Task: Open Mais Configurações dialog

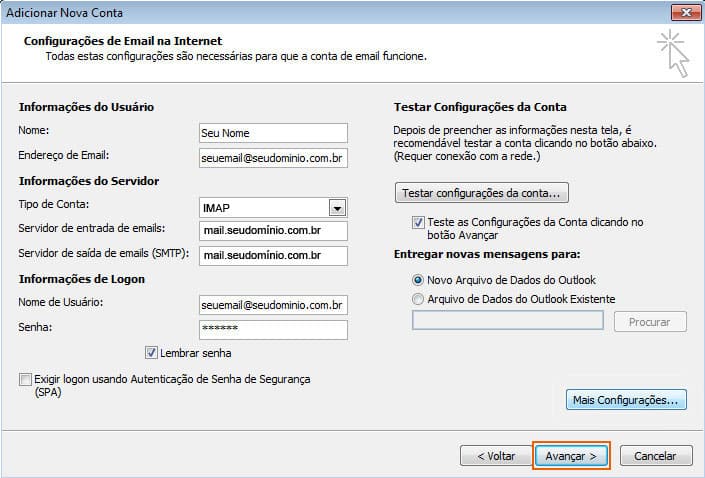Action: pyautogui.click(x=626, y=400)
